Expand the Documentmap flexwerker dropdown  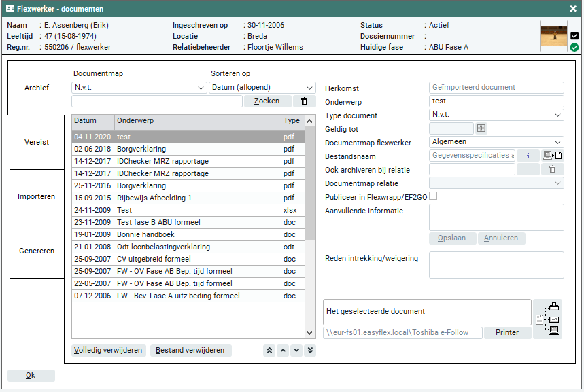[x=496, y=142]
